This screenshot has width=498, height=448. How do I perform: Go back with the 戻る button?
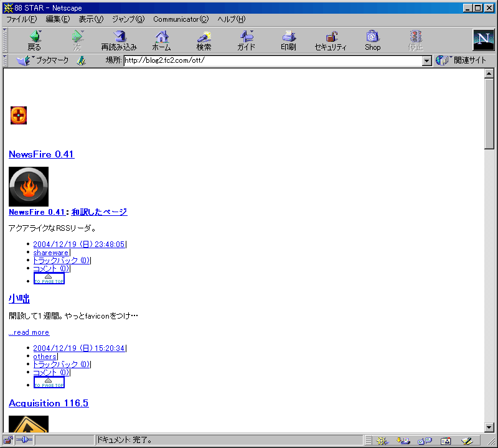pos(34,40)
